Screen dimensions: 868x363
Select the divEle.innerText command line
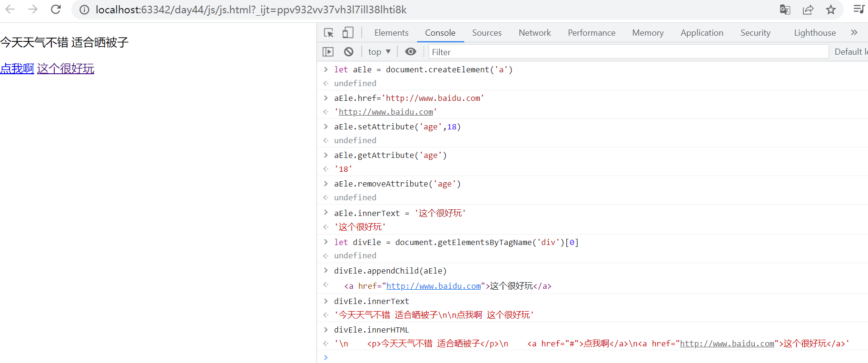[372, 301]
